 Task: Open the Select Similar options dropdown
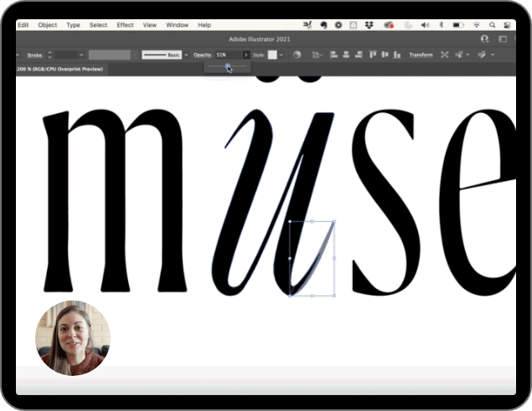[x=467, y=54]
